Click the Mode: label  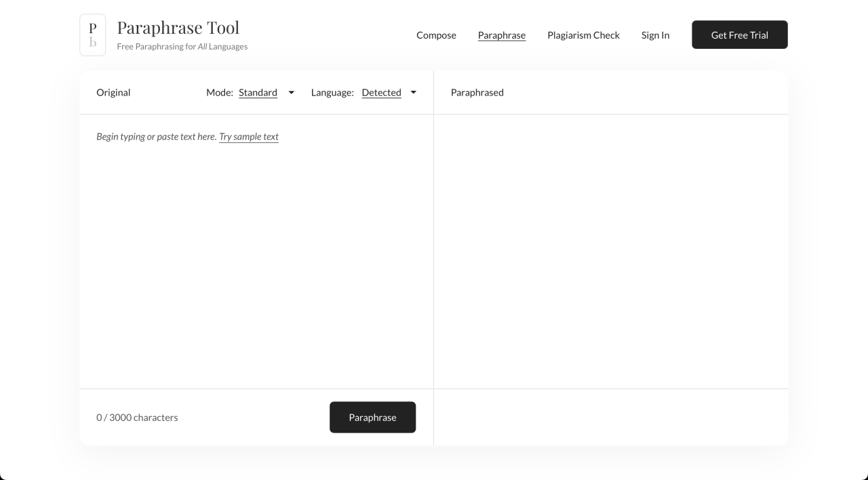(220, 93)
